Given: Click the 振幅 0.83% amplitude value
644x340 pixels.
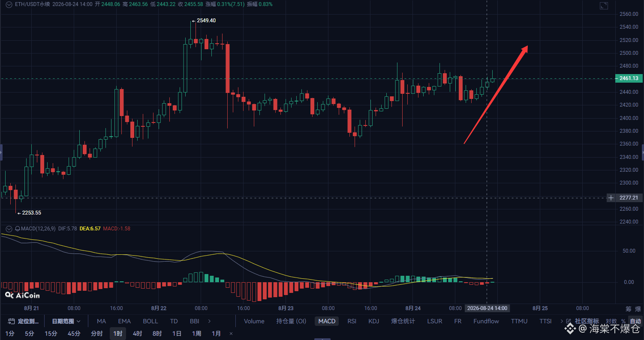Looking at the screenshot, I should [x=259, y=4].
